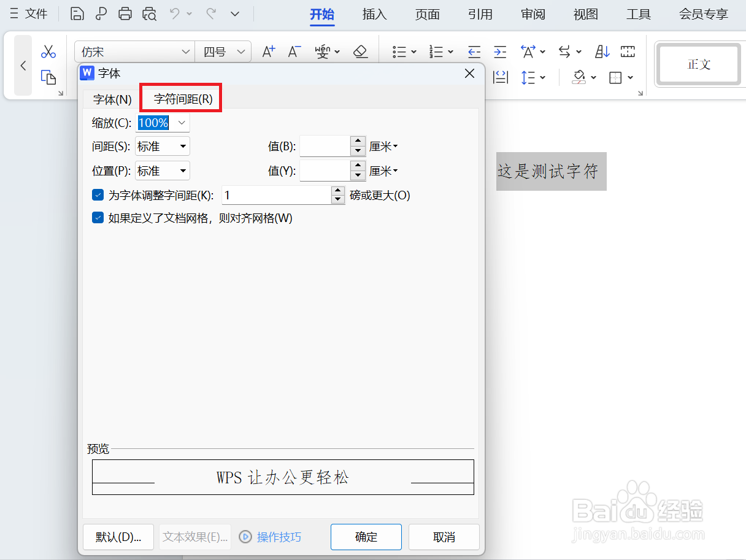This screenshot has height=560, width=746.
Task: Disable 如果定义了文档网格则对齐网格 option
Action: point(98,218)
